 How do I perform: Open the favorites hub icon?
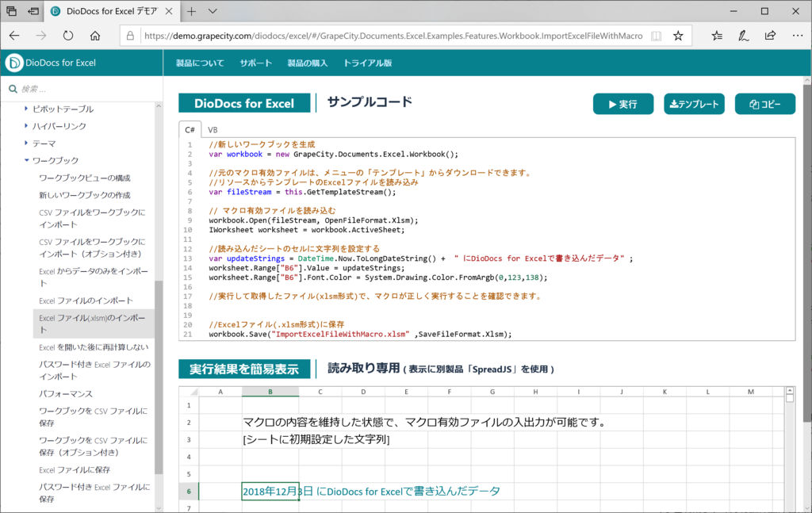click(x=717, y=36)
